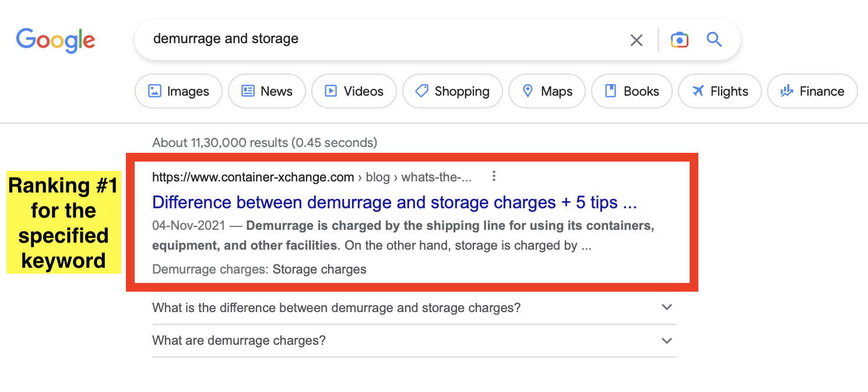This screenshot has height=392, width=868.
Task: Open three-dot menu beside result URL
Action: pos(494,176)
